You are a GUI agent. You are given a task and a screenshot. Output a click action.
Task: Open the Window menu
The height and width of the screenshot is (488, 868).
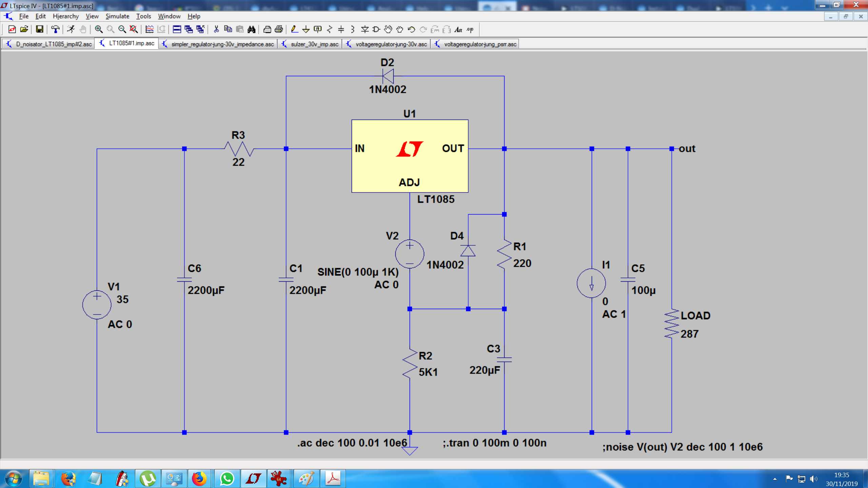(x=169, y=16)
